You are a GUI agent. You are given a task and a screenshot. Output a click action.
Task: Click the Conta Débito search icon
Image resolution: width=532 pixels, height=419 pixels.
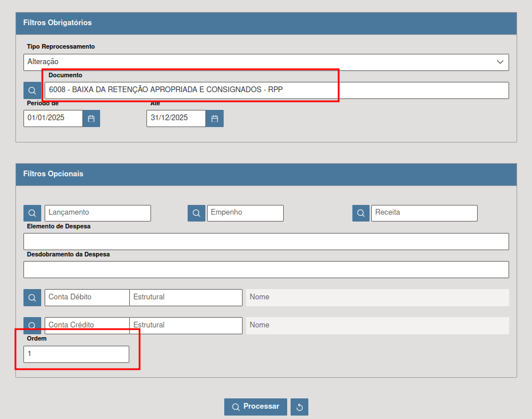point(32,298)
